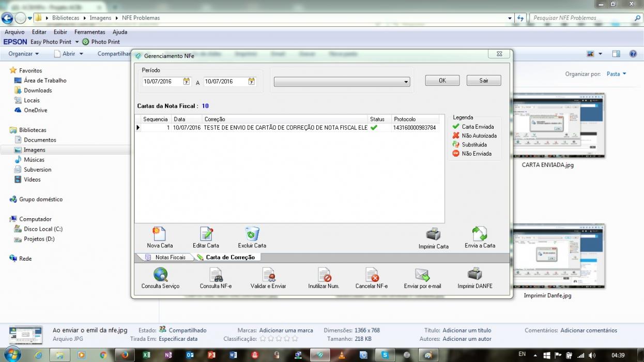Open Skype from the taskbar
The width and height of the screenshot is (644, 362).
point(385,355)
